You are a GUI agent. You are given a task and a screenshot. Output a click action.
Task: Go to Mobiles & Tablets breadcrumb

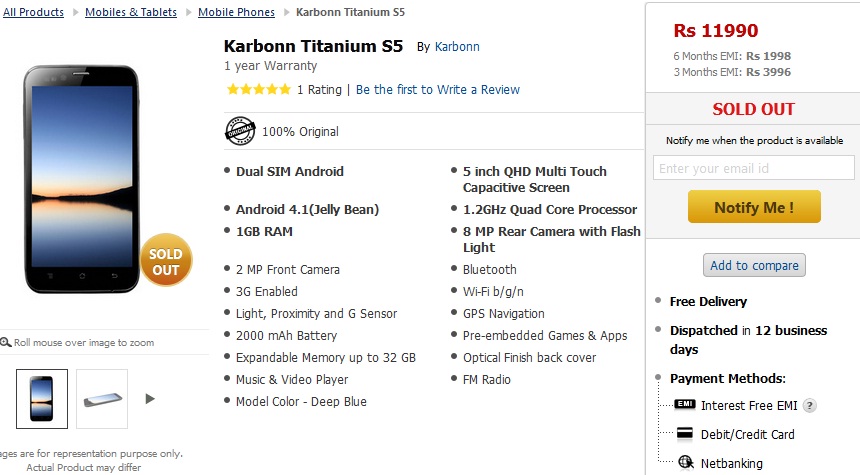tap(131, 12)
